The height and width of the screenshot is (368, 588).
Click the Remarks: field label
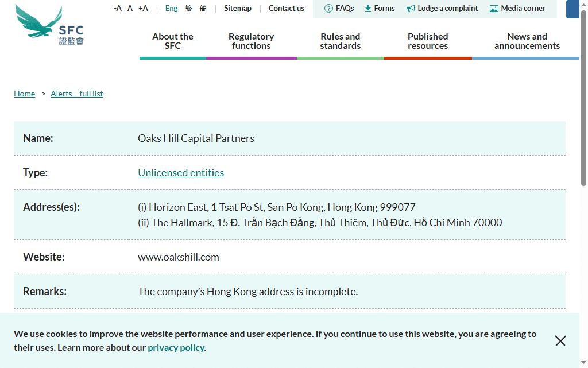45,292
